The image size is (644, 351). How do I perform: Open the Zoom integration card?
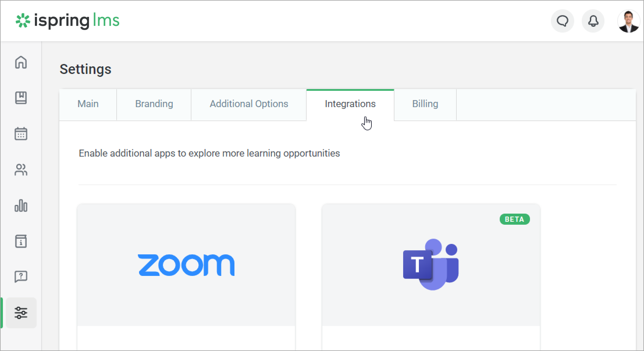(186, 265)
